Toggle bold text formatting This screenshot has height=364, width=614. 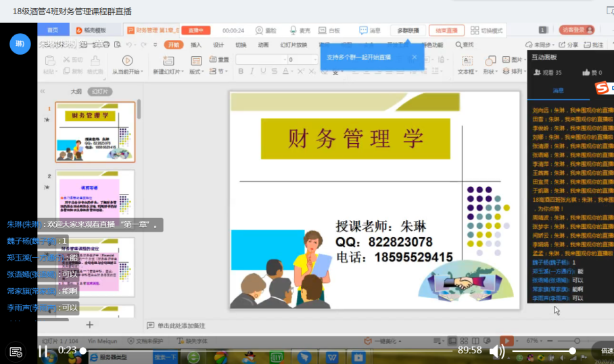[x=241, y=72]
